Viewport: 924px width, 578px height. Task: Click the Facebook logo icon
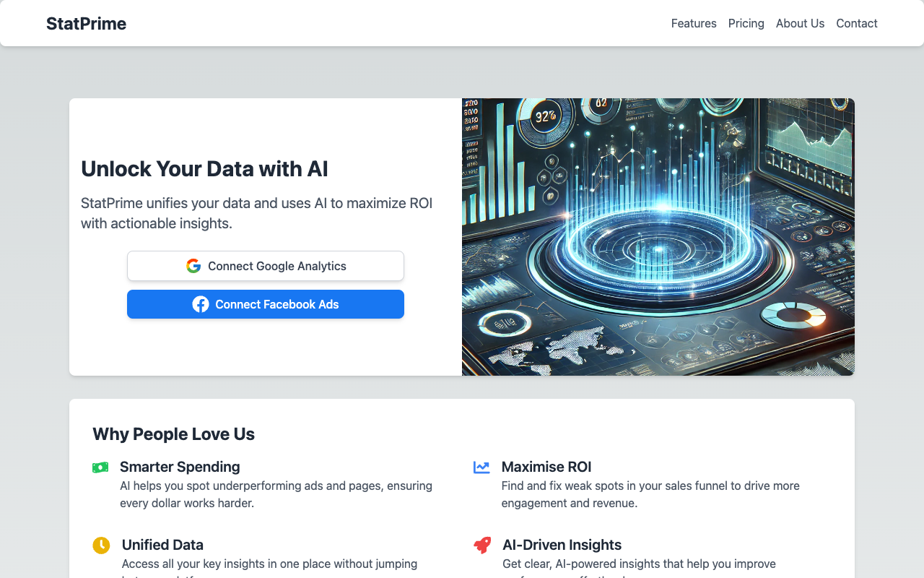[x=201, y=304]
